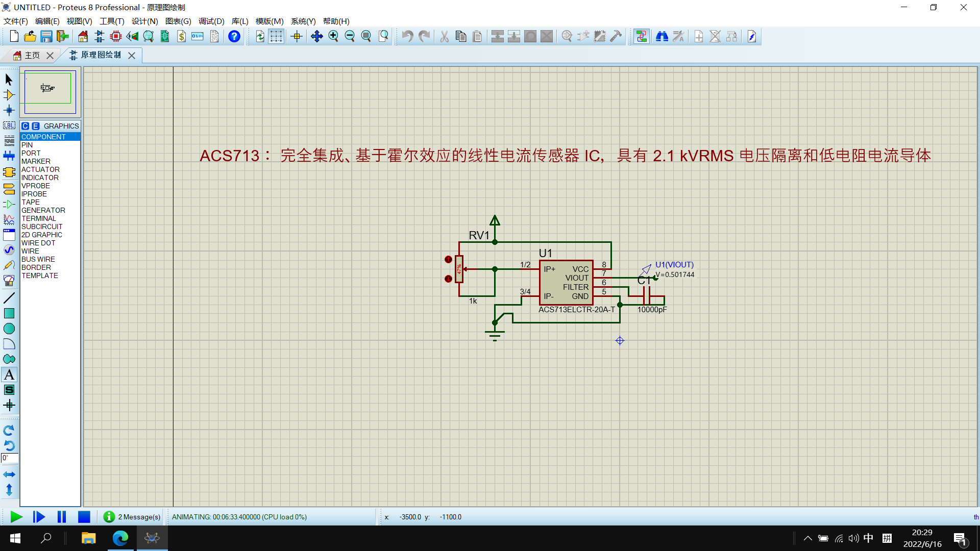The width and height of the screenshot is (980, 551).
Task: Add a new sheet with the page-plus icon
Action: [699, 36]
